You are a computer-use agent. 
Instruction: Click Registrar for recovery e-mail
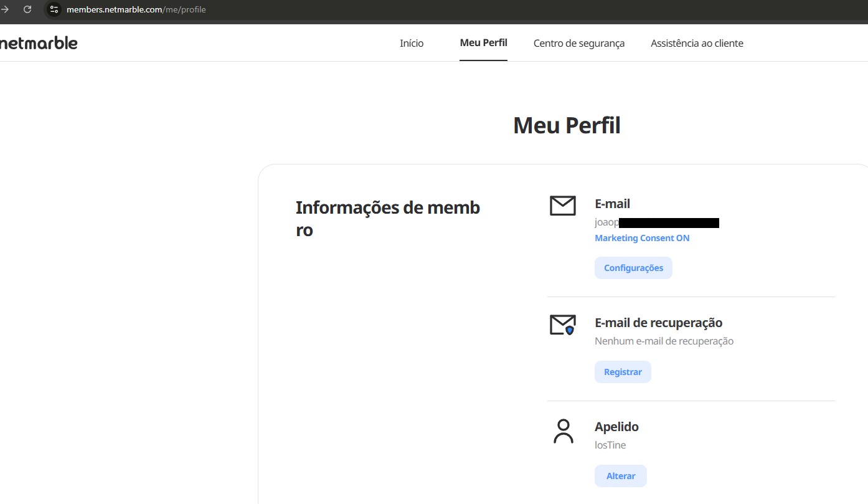click(x=623, y=372)
